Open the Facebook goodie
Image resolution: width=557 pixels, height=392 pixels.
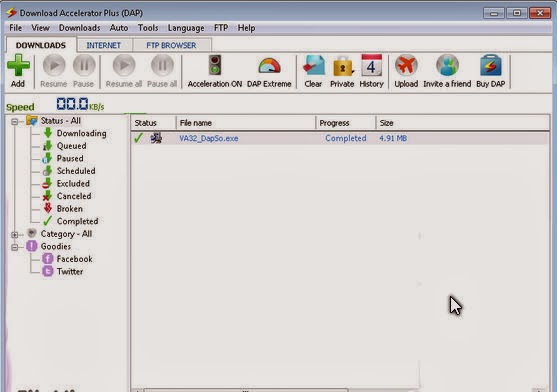coord(75,259)
